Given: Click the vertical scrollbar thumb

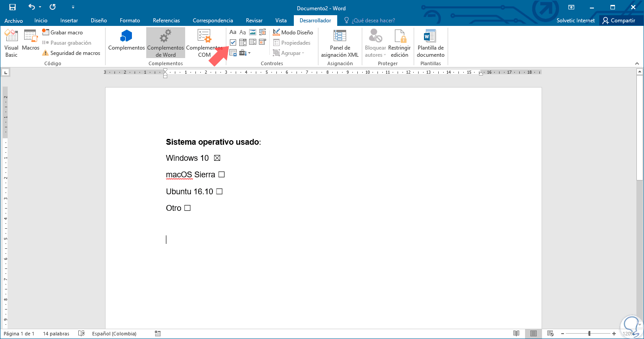Looking at the screenshot, I should point(640,129).
